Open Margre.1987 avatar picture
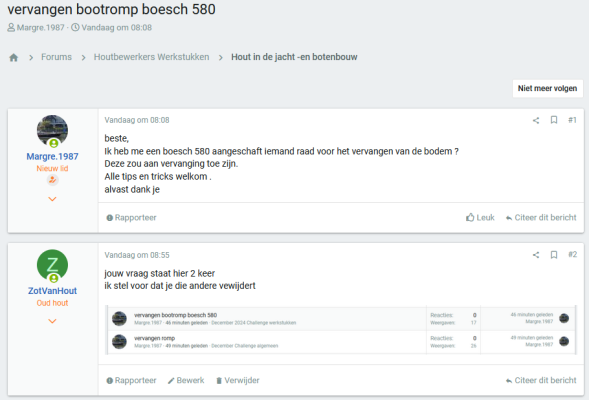The height and width of the screenshot is (400, 589). coord(52,130)
